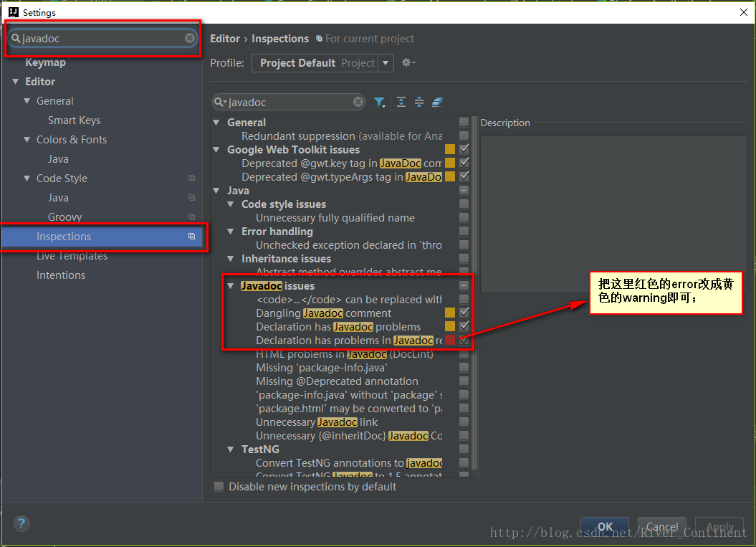Viewport: 756px width, 547px height.
Task: Enable Unnecessary Javadoc link checkbox
Action: (x=464, y=422)
